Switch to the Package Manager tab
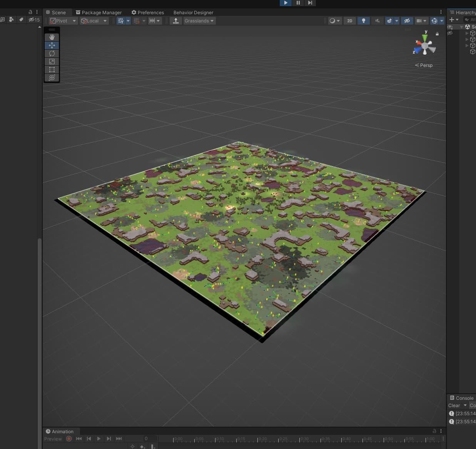This screenshot has width=476, height=449. click(99, 12)
